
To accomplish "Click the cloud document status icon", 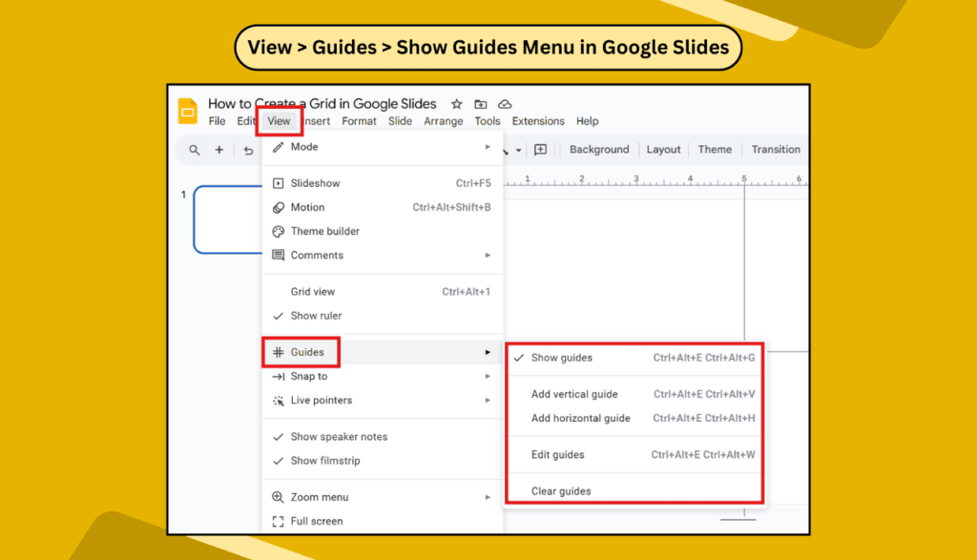I will tap(505, 104).
